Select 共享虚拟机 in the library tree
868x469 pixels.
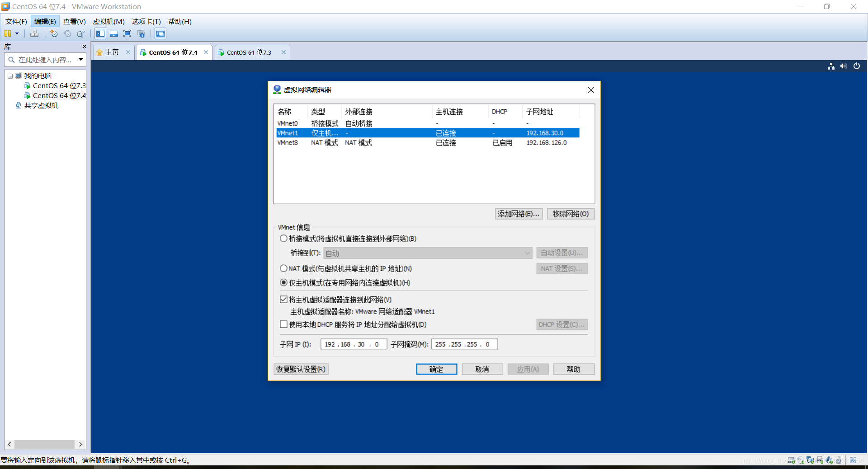pos(37,105)
